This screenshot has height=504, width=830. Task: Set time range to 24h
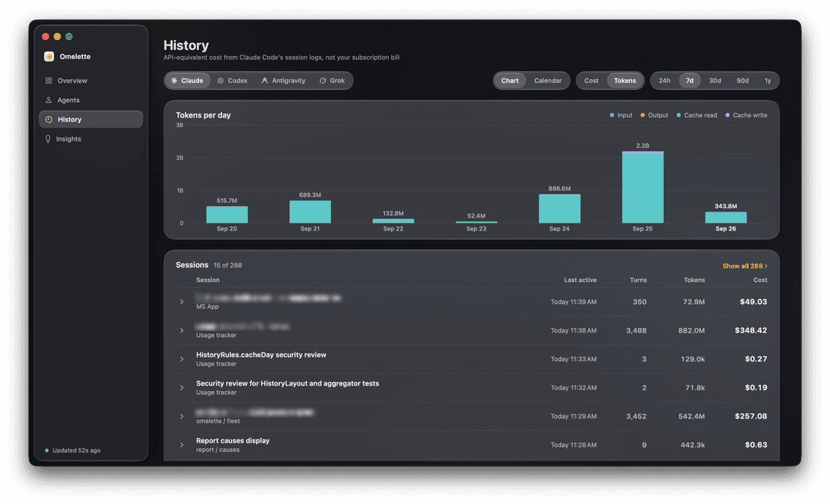[664, 81]
